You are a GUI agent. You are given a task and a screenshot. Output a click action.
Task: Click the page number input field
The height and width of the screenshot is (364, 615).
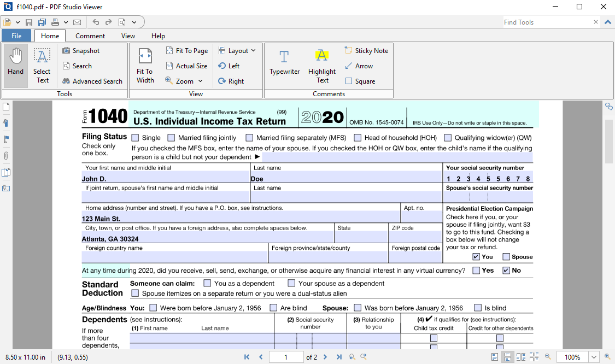pyautogui.click(x=286, y=357)
